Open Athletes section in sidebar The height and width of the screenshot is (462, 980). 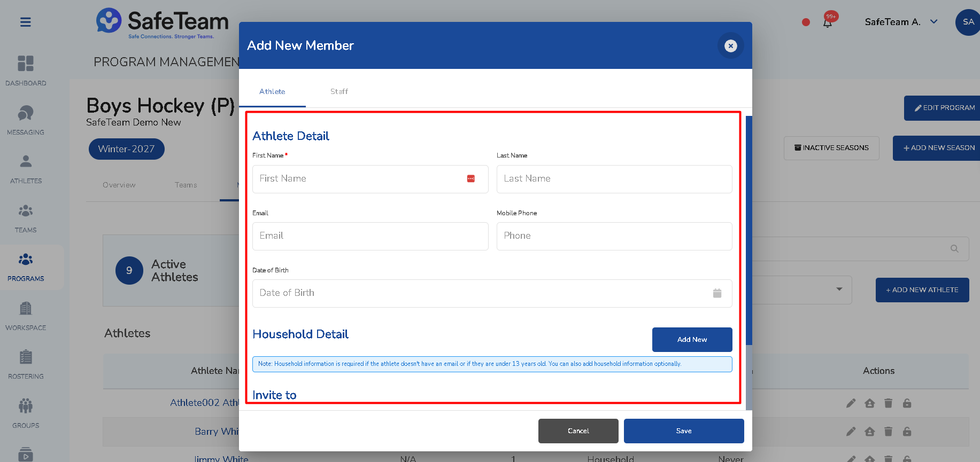[26, 169]
